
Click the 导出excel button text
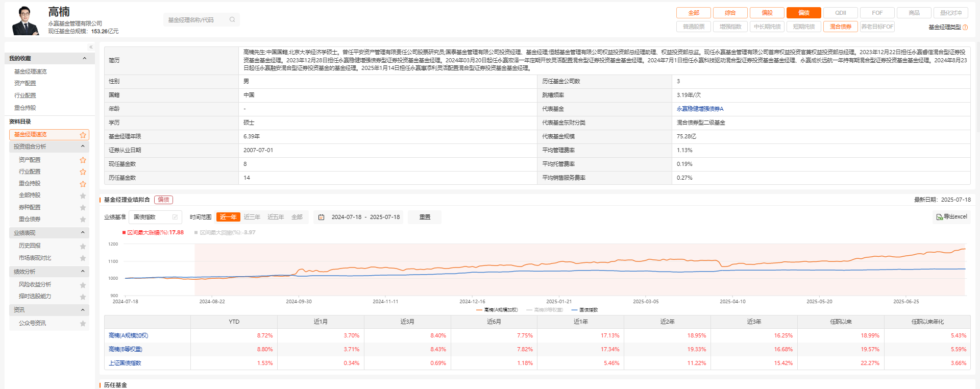(x=955, y=217)
